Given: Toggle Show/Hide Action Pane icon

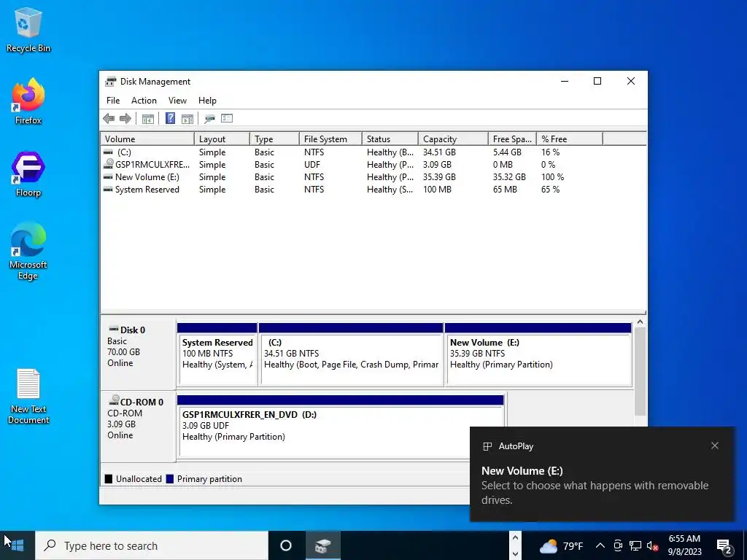Looking at the screenshot, I should pos(187,119).
